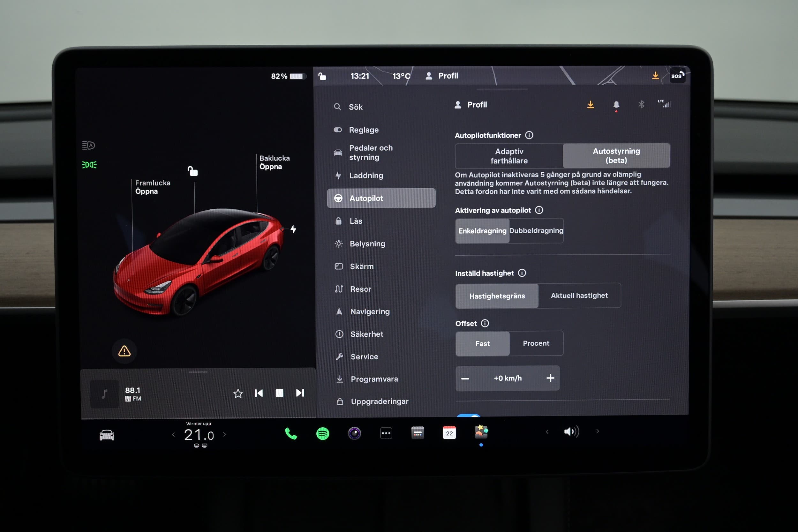Choose Dubbeldragning activation
This screenshot has height=532, width=798.
[x=536, y=230]
